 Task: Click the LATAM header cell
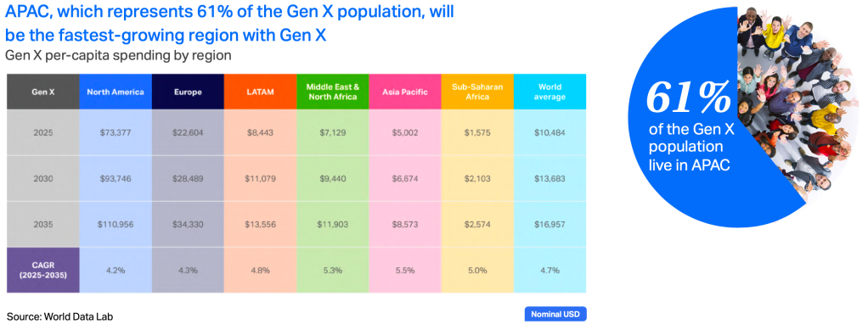tap(260, 92)
